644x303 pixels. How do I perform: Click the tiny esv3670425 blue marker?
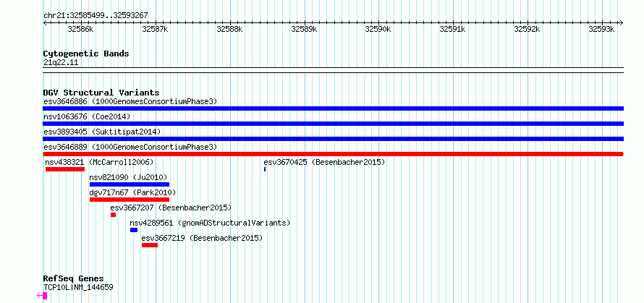point(265,169)
